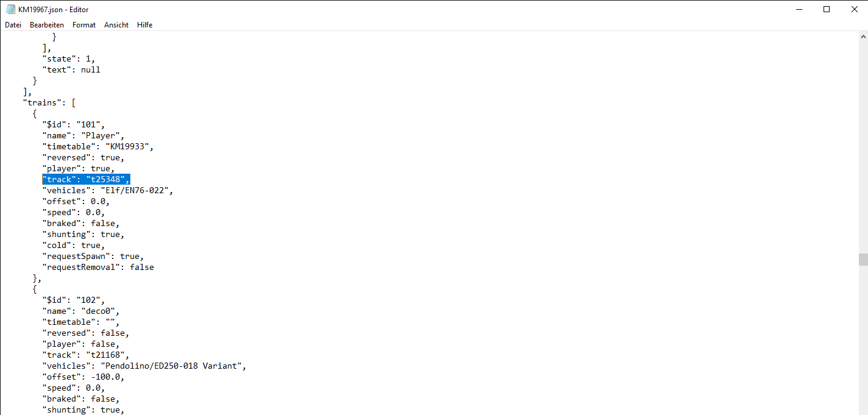868x415 pixels.
Task: Open the Hilfe menu
Action: point(145,25)
